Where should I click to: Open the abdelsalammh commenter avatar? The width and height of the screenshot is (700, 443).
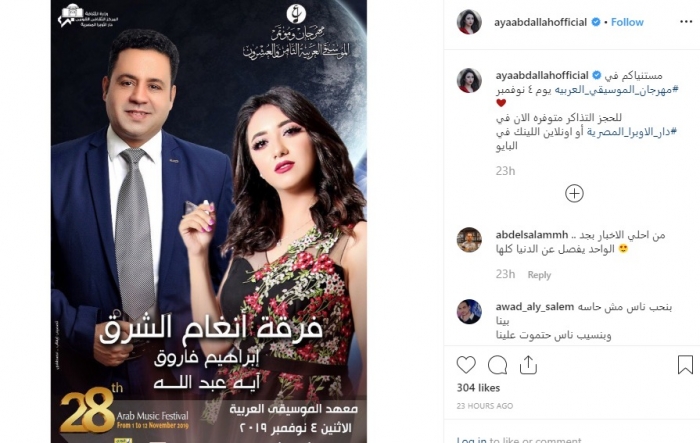click(x=469, y=240)
